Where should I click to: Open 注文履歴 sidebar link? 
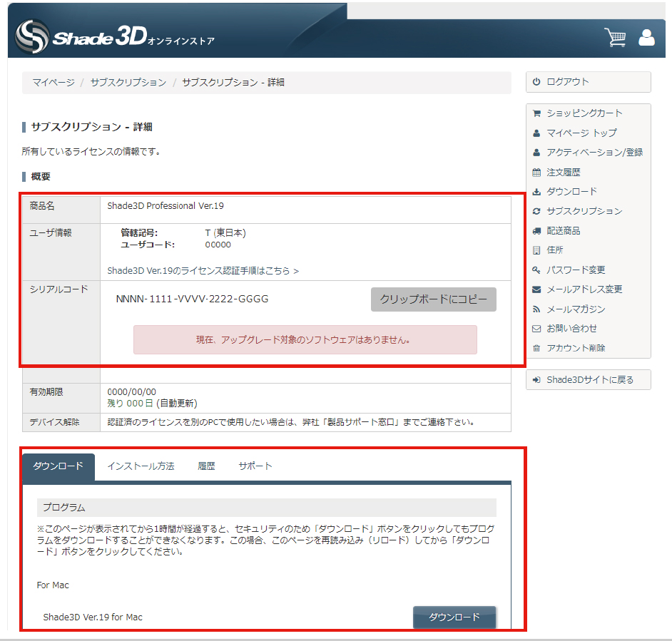pyautogui.click(x=564, y=173)
